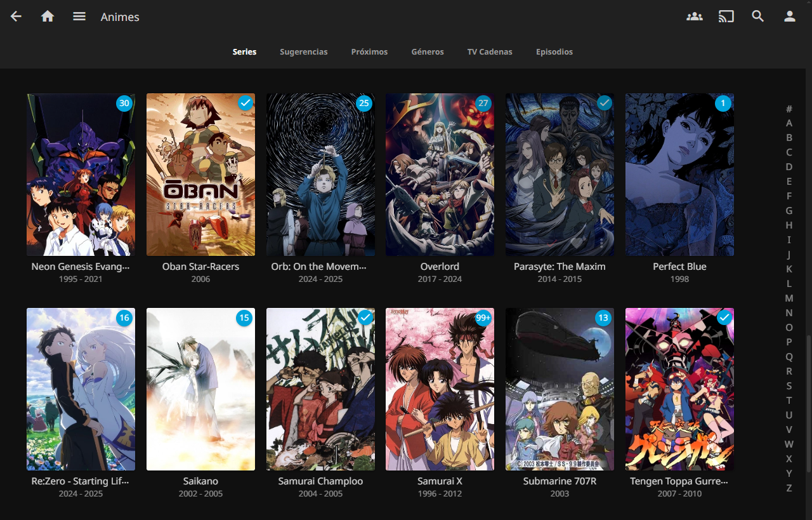Open the Próximos tab
This screenshot has width=812, height=520.
pos(369,51)
